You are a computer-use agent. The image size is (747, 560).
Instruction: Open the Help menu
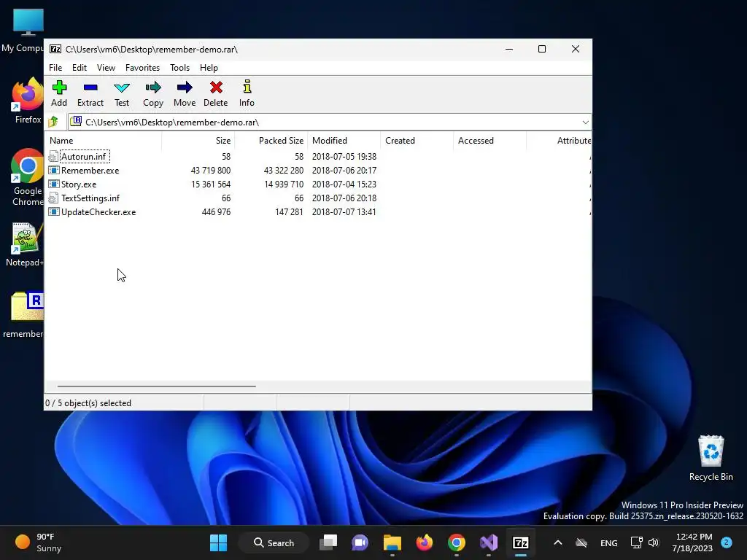tap(209, 68)
